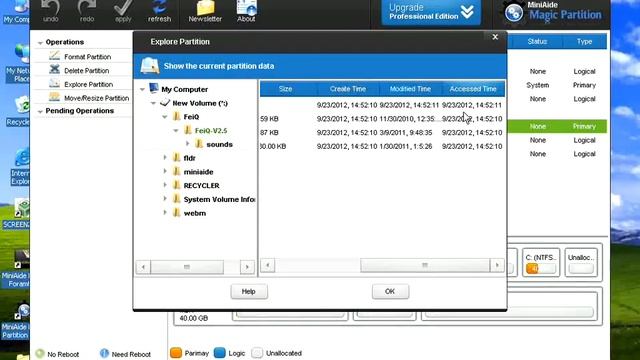
Task: Click Upgrade Professional Edition banner
Action: click(x=431, y=12)
